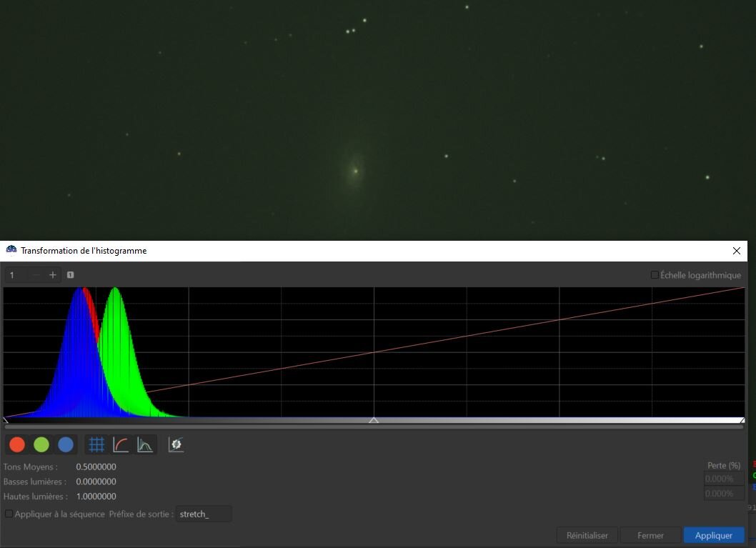Click the Basses lumières value 0.0000000
This screenshot has height=548, width=756.
(x=96, y=482)
